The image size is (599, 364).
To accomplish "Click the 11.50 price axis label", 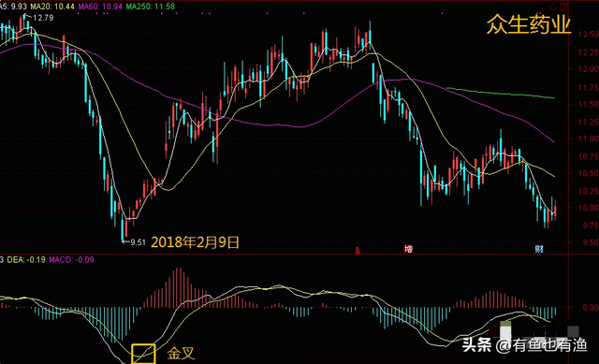I will pos(589,104).
